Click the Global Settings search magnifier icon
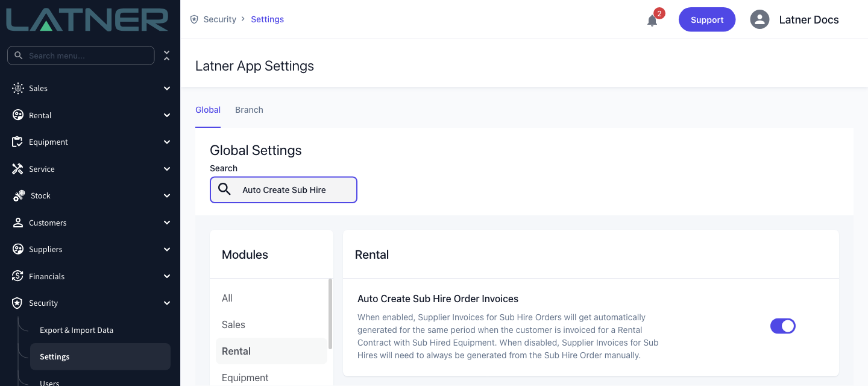Viewport: 868px width, 386px height. click(x=225, y=189)
